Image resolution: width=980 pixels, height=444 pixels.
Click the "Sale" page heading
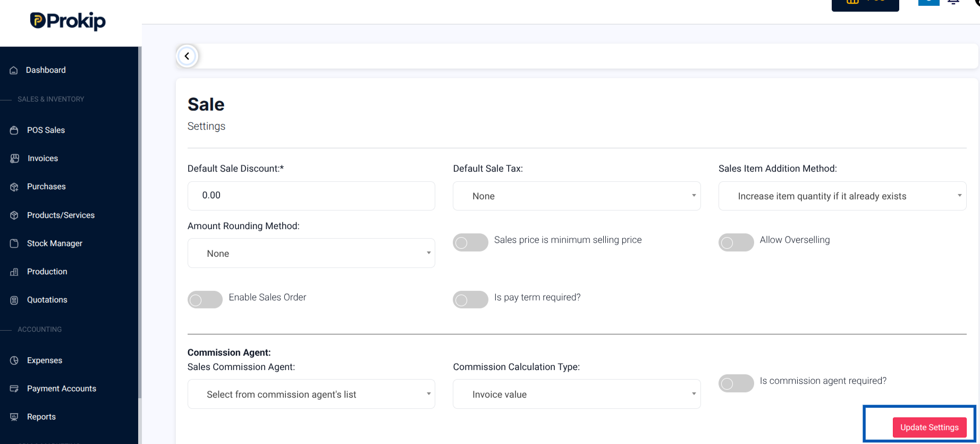(x=206, y=104)
